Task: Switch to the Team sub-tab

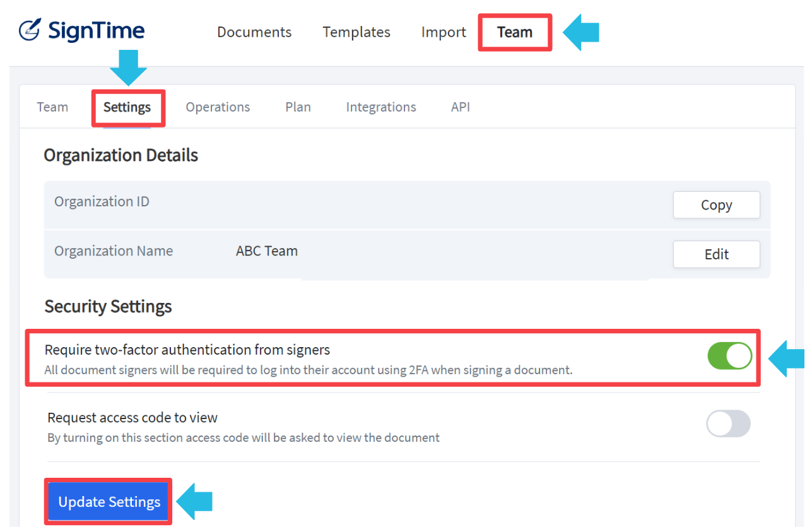Action: click(52, 107)
